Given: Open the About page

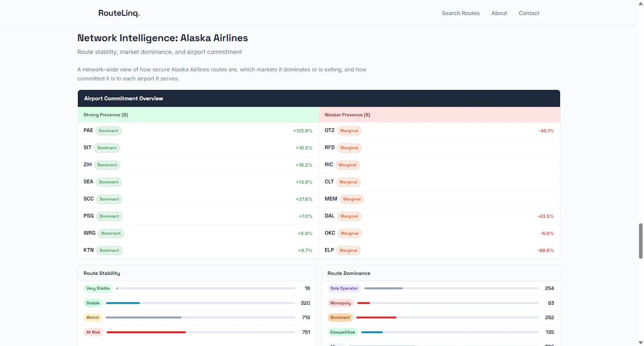Looking at the screenshot, I should click(x=499, y=13).
